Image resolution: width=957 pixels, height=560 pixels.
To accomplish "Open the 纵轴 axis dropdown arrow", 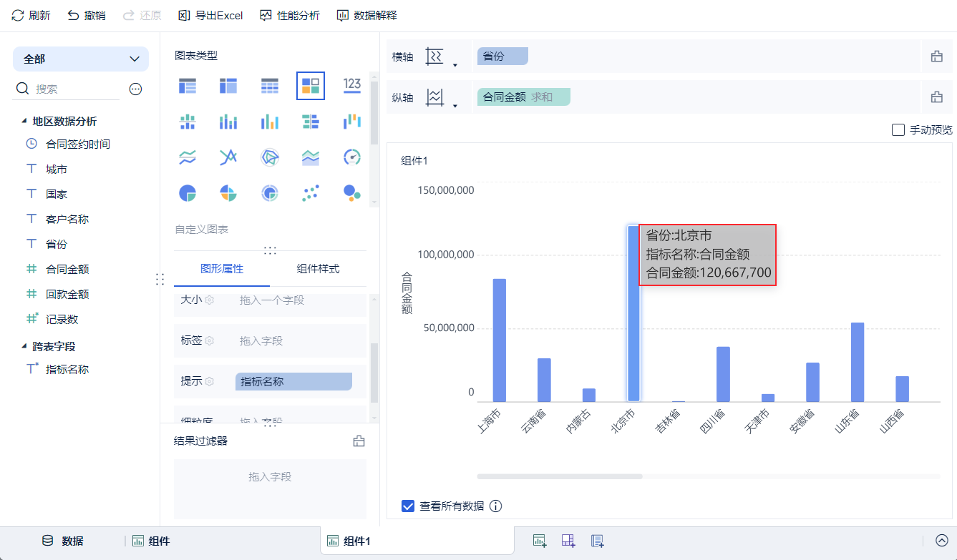I will click(x=455, y=107).
